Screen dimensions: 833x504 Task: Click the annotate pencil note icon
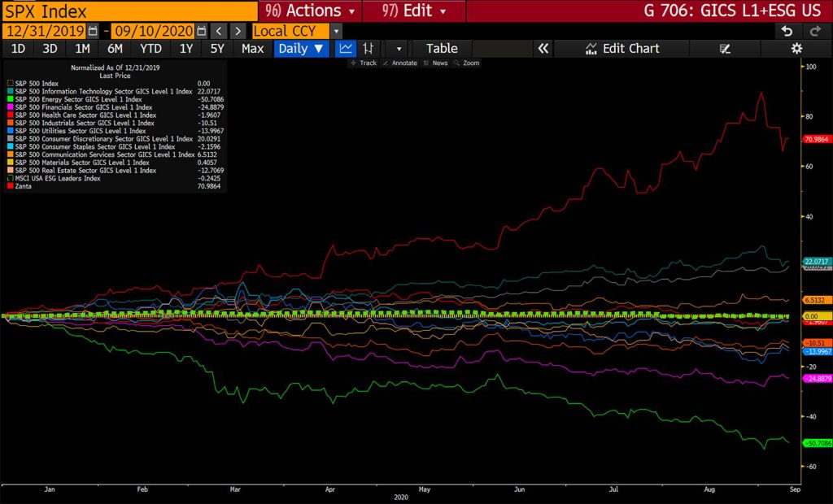tap(726, 49)
